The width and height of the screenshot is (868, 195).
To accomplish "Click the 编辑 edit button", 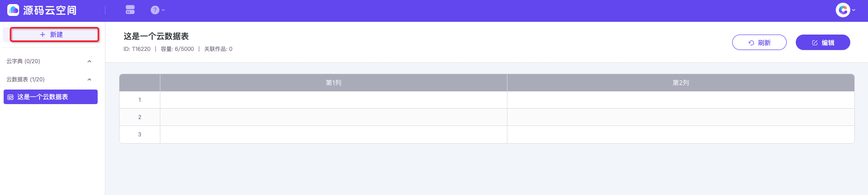I will pyautogui.click(x=823, y=43).
